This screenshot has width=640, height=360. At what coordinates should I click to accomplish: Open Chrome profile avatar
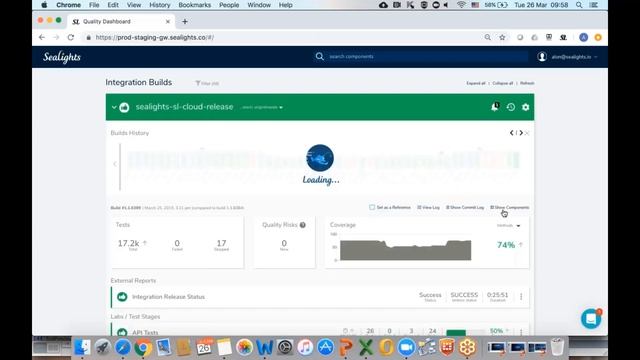(584, 37)
